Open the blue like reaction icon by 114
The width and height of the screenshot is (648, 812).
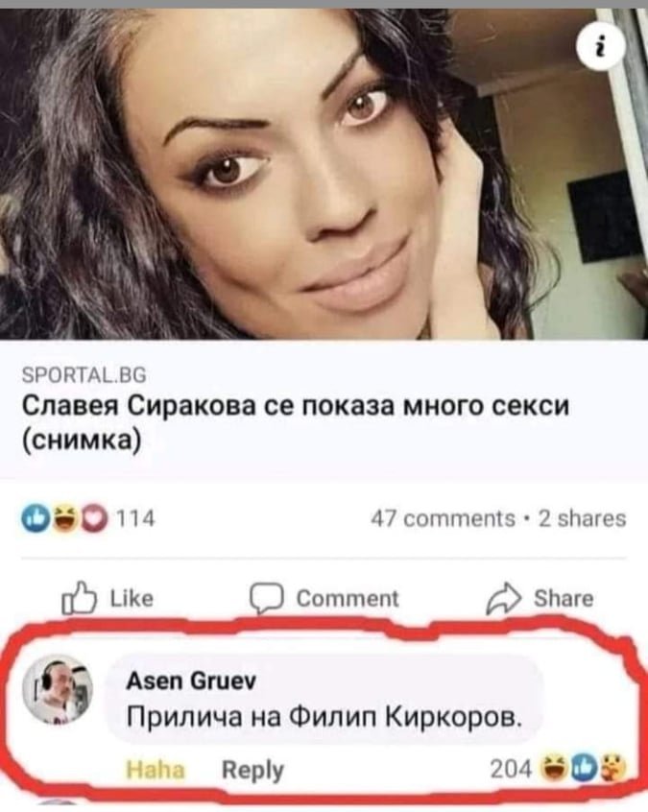point(36,518)
